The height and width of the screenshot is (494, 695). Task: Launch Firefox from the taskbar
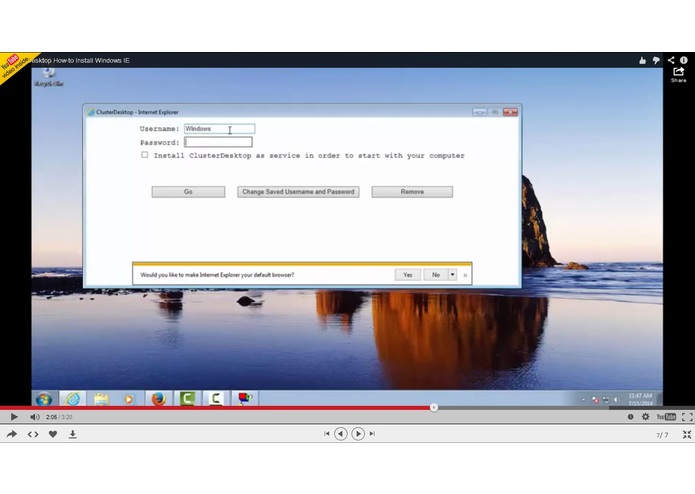pyautogui.click(x=158, y=399)
